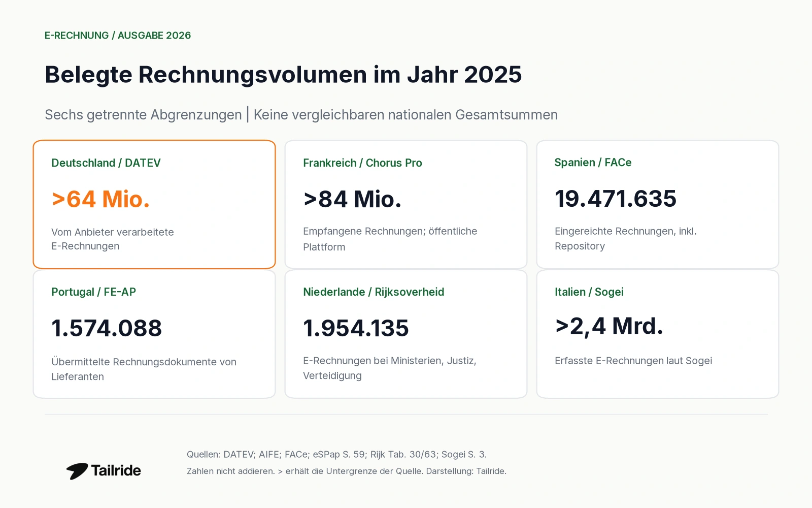Viewport: 812px width, 508px height.
Task: Click description E-Rechnungen bei Ministerien, Justiz, Verteidigung
Action: pyautogui.click(x=390, y=368)
